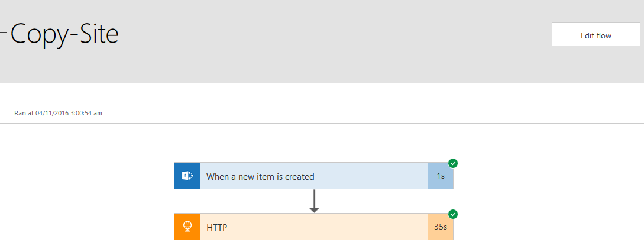Click empty light-blue area of trigger card
This screenshot has width=644, height=252.
tap(373, 176)
